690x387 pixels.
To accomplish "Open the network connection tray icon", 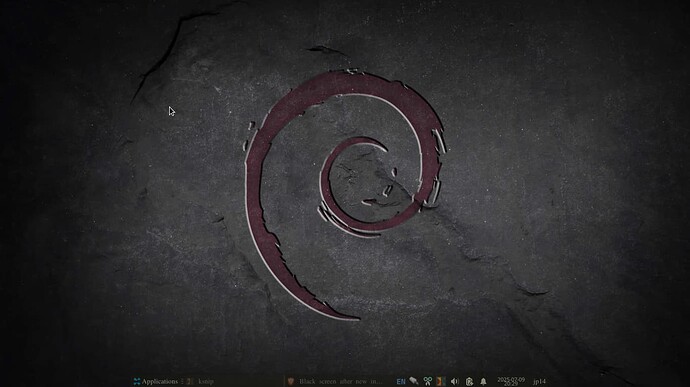I will 414,381.
